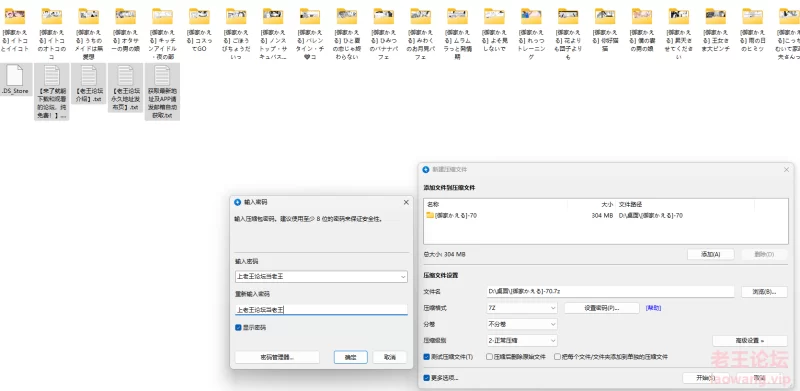Viewport: 800px width, 391px height.
Task: Select the うちのメイドは無愛想 folder
Action: click(x=88, y=33)
